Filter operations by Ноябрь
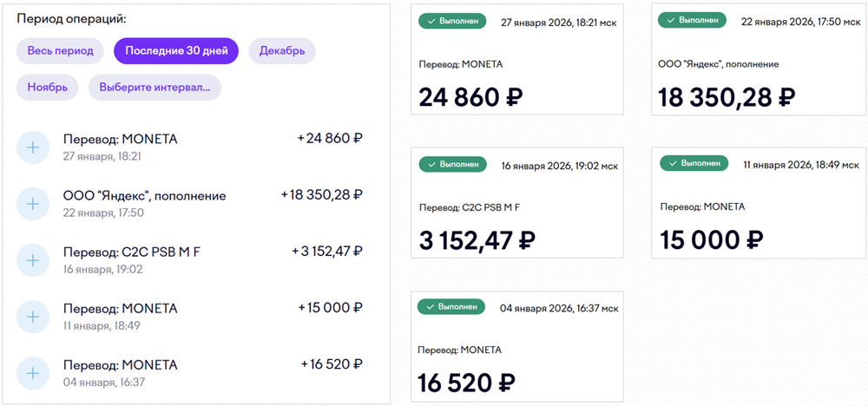The image size is (868, 406). (48, 88)
